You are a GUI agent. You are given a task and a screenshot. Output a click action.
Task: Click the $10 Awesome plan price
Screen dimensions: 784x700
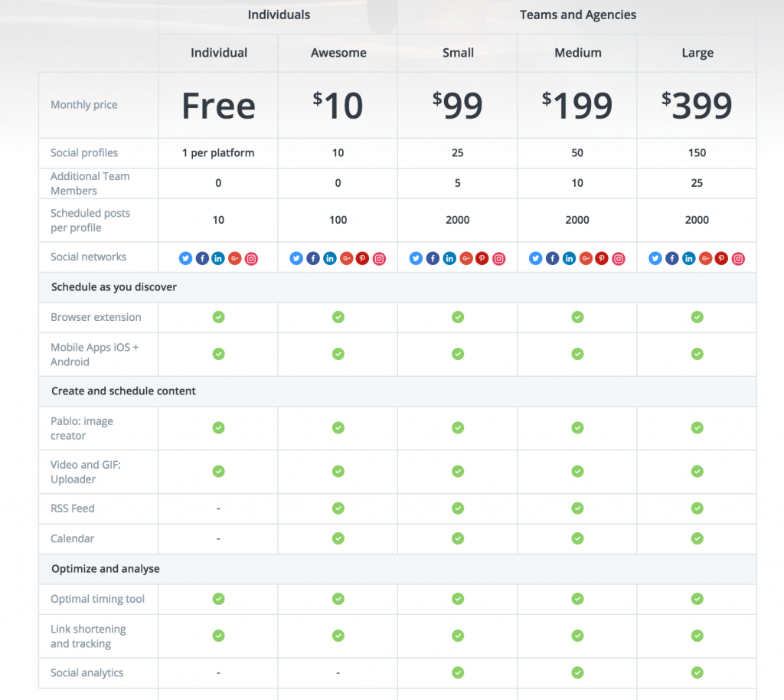[x=338, y=106]
